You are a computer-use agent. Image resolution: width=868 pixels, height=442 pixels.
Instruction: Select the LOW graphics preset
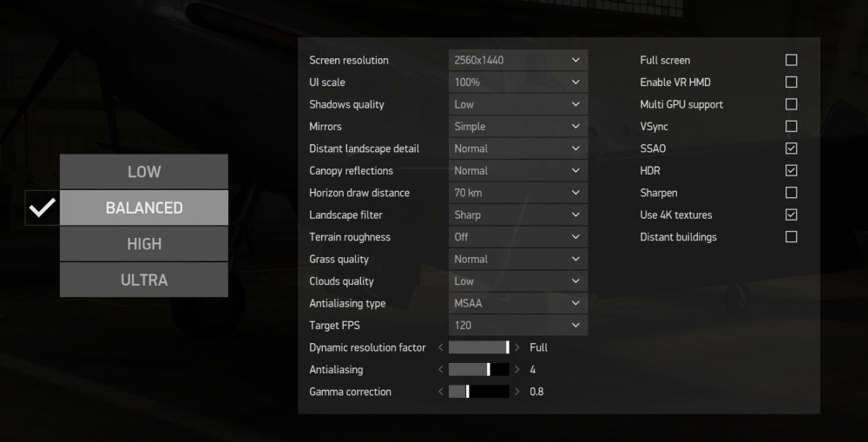144,172
